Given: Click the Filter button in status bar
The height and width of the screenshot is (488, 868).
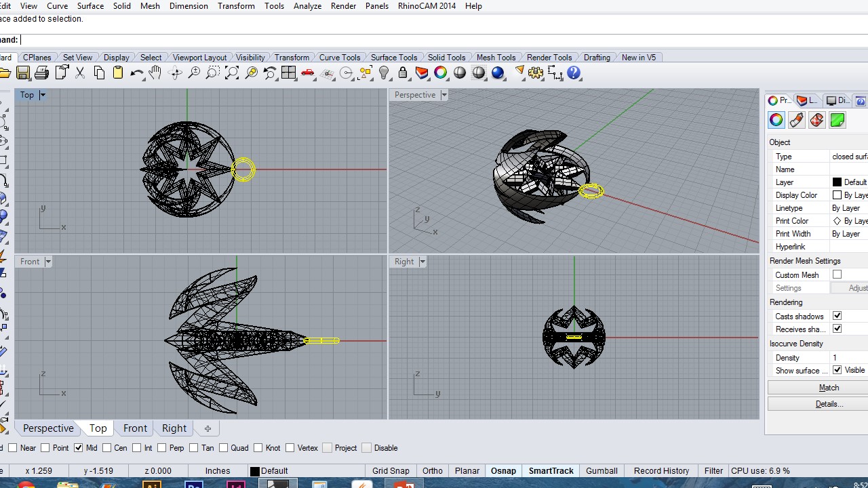Looking at the screenshot, I should pos(713,470).
